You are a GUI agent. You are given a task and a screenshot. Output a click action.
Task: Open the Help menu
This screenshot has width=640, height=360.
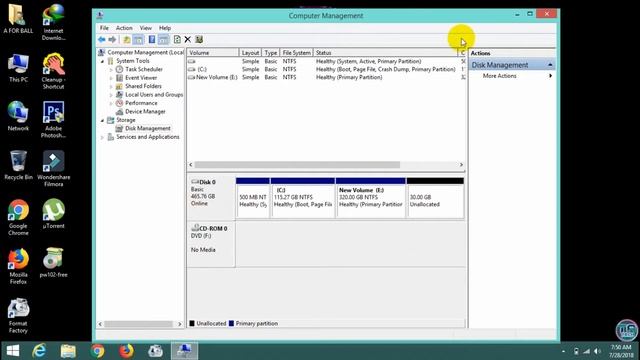[x=165, y=28]
